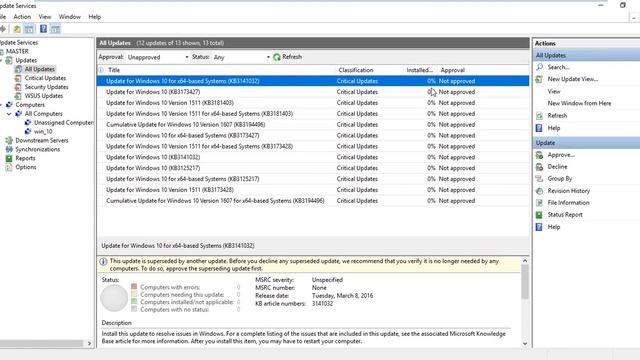Open the Window menu

click(x=70, y=17)
